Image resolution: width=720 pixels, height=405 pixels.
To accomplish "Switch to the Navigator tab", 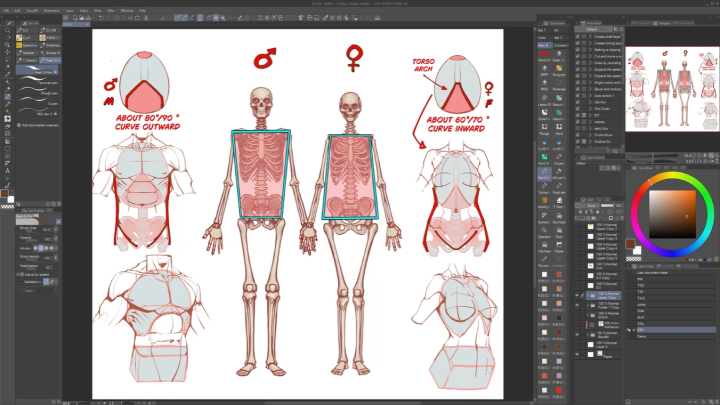I will tap(664, 23).
